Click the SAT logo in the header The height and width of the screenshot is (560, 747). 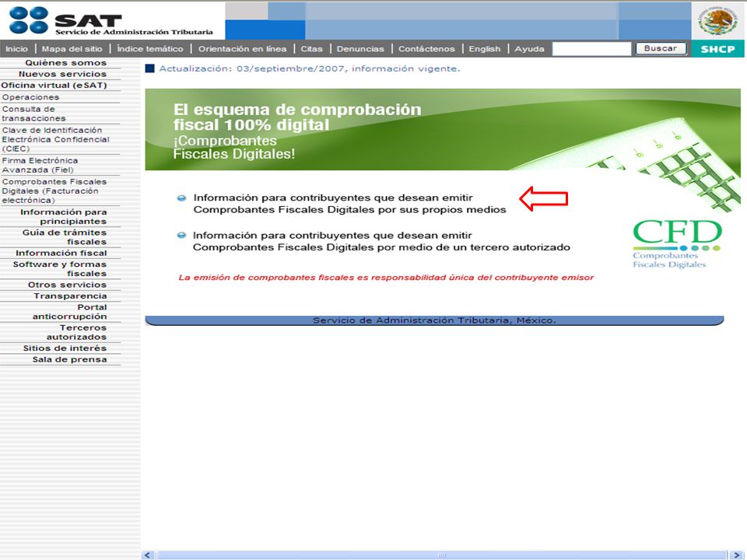[110, 21]
